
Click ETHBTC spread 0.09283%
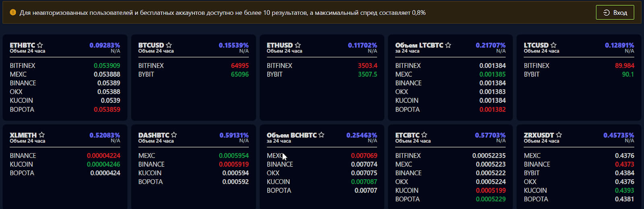pyautogui.click(x=105, y=45)
